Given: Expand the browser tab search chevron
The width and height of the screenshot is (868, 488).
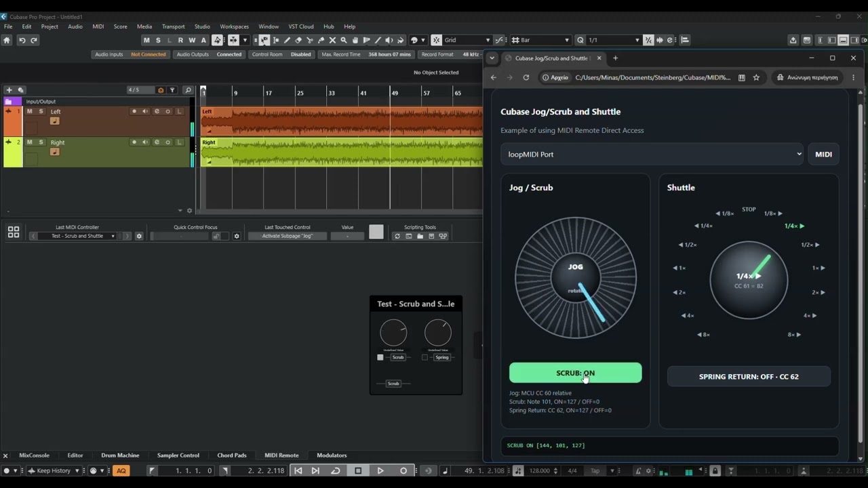Looking at the screenshot, I should pyautogui.click(x=492, y=58).
